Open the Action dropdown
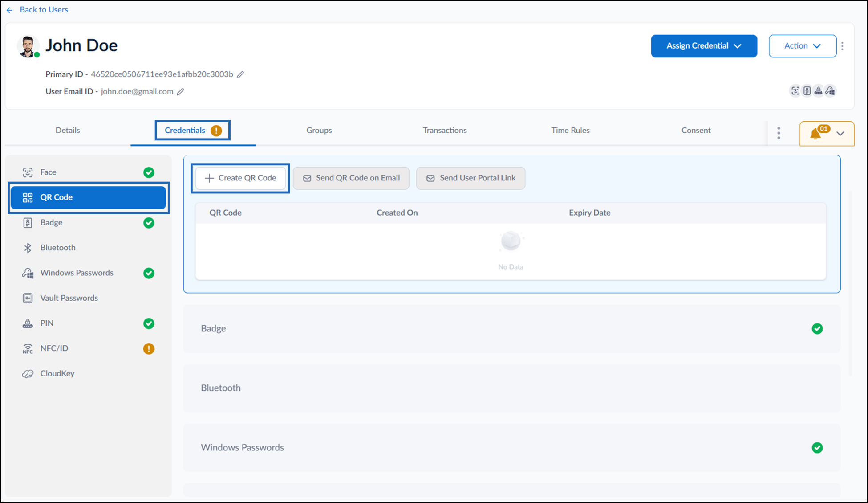 pos(802,46)
